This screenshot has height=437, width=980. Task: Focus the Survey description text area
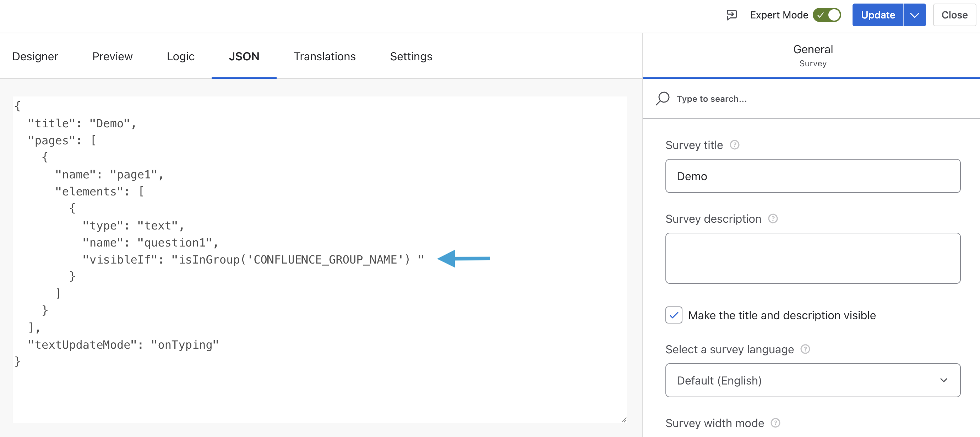click(812, 258)
